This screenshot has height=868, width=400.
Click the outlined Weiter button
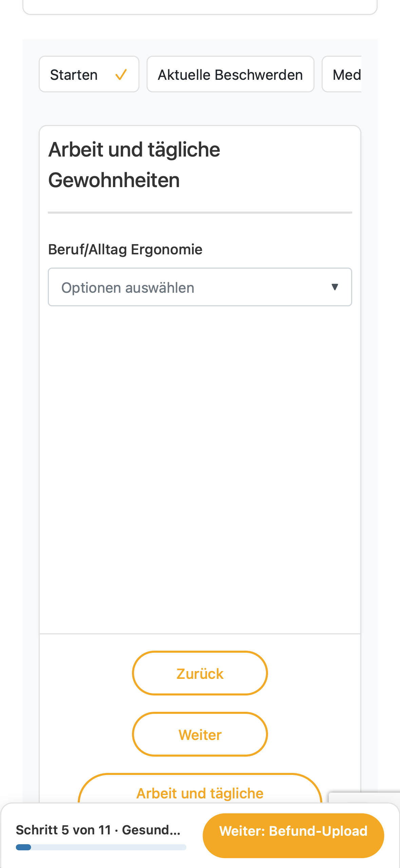click(x=200, y=734)
